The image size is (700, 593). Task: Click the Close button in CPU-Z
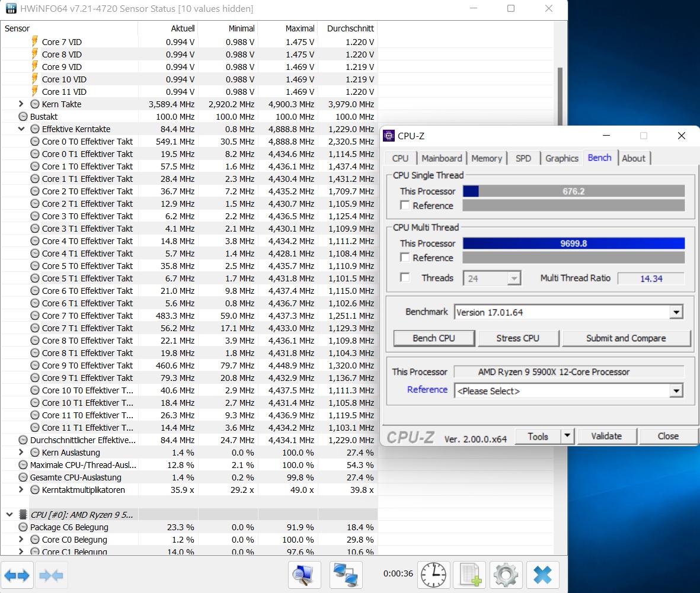click(668, 436)
